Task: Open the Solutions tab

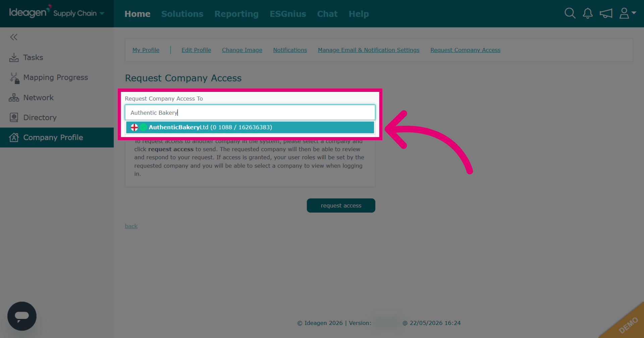Action: (x=182, y=14)
